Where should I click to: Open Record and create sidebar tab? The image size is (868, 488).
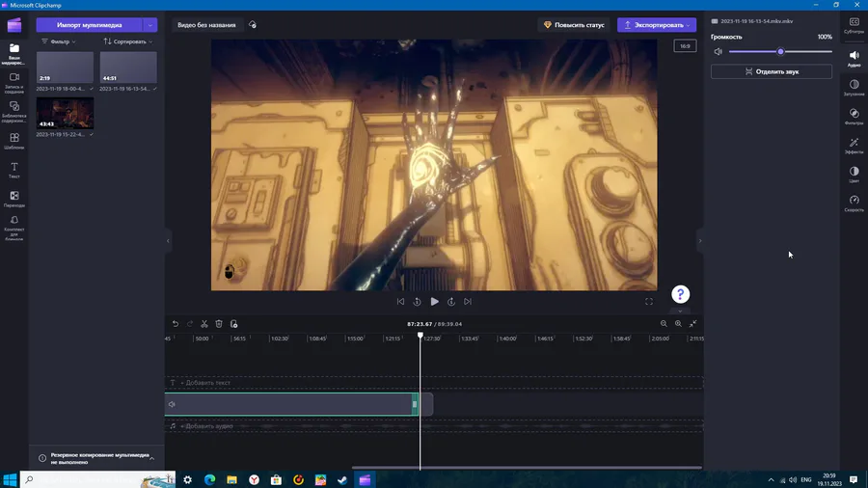click(14, 83)
